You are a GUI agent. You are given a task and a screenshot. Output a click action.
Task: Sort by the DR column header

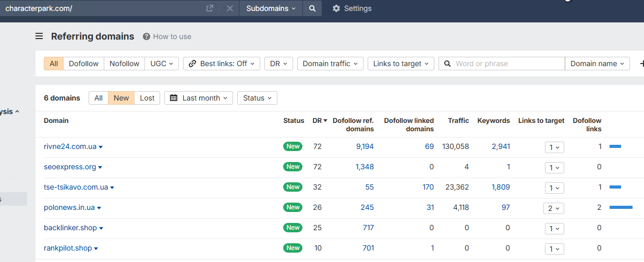pyautogui.click(x=320, y=120)
